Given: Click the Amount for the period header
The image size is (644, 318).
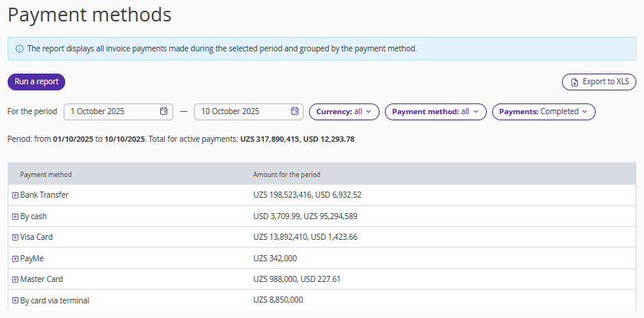Looking at the screenshot, I should 287,175.
